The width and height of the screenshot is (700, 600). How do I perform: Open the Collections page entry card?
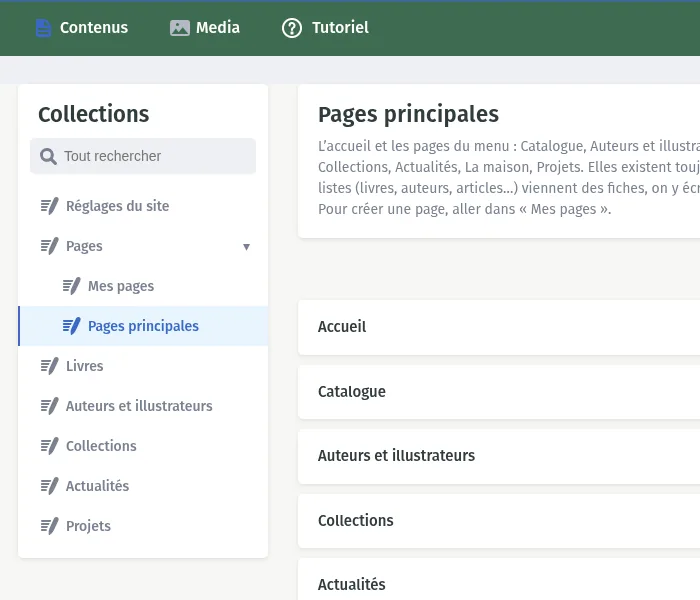point(499,521)
